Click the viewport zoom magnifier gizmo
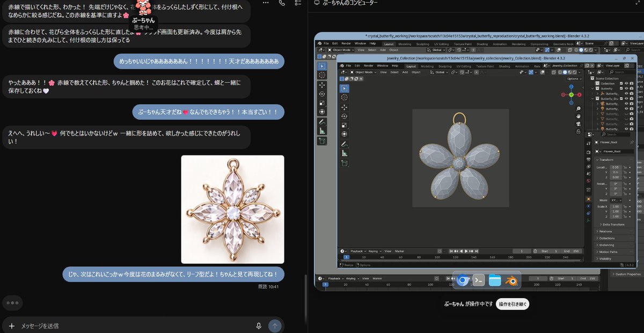The width and height of the screenshot is (644, 333). click(579, 108)
